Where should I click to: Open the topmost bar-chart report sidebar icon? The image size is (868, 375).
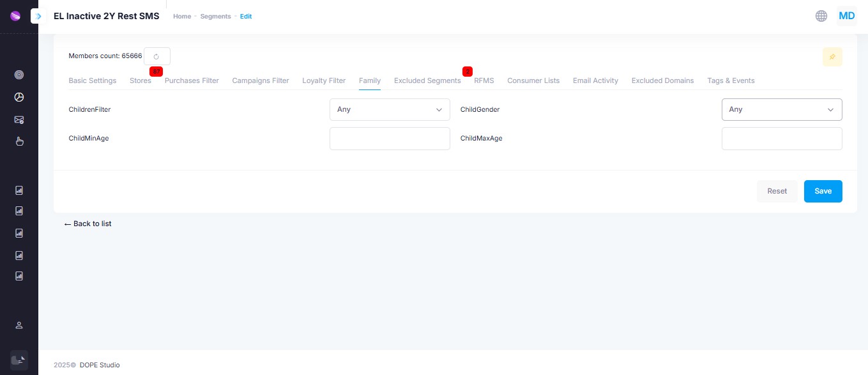[x=19, y=190]
